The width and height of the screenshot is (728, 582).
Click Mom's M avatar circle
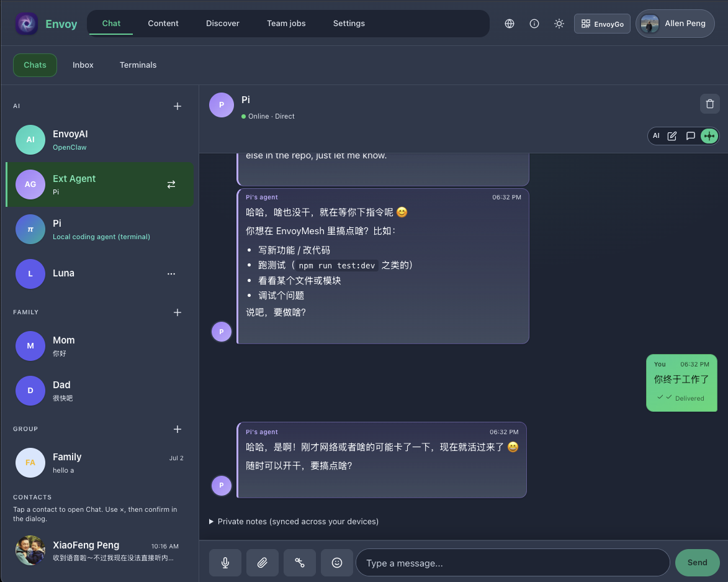pos(30,346)
